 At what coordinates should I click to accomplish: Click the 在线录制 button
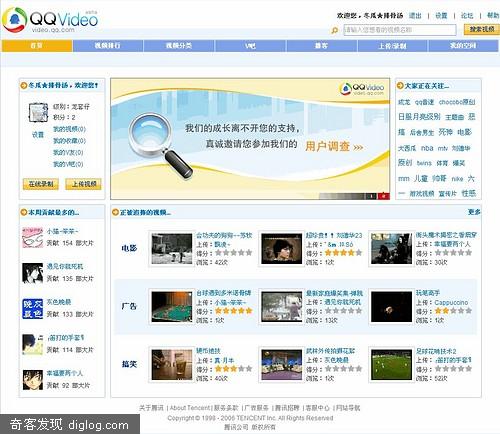[x=41, y=184]
